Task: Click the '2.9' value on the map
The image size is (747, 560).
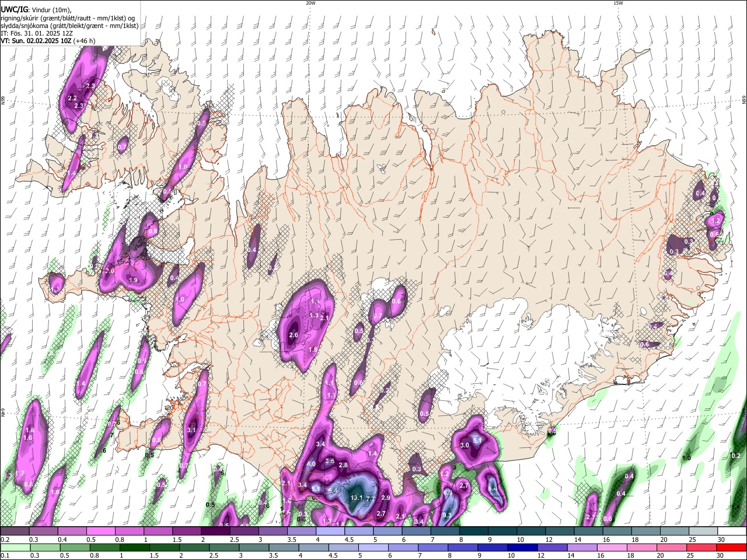Action: pyautogui.click(x=385, y=498)
